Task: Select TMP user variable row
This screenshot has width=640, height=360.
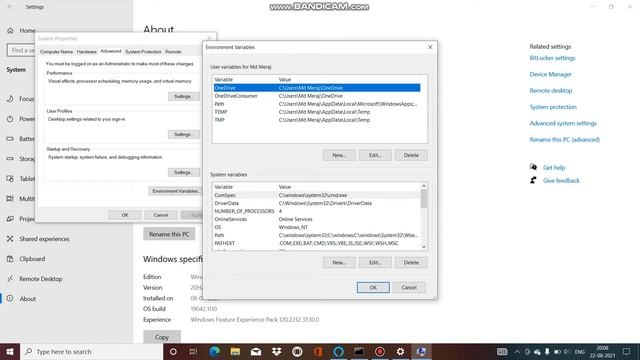Action: point(317,120)
